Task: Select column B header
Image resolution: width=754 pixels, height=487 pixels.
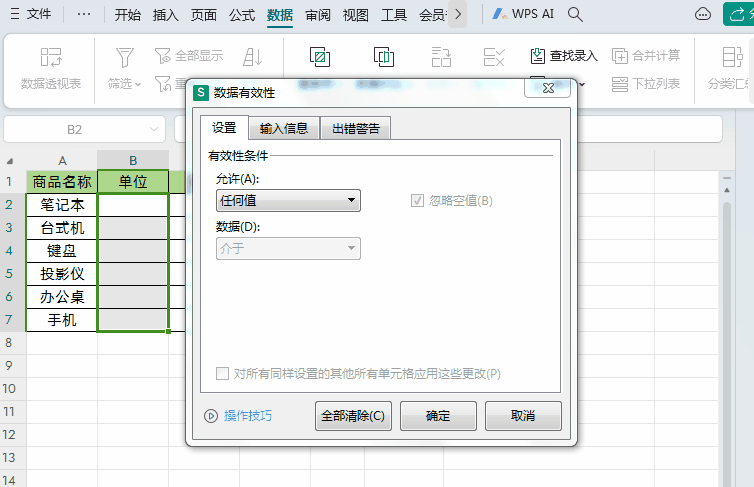Action: [133, 161]
